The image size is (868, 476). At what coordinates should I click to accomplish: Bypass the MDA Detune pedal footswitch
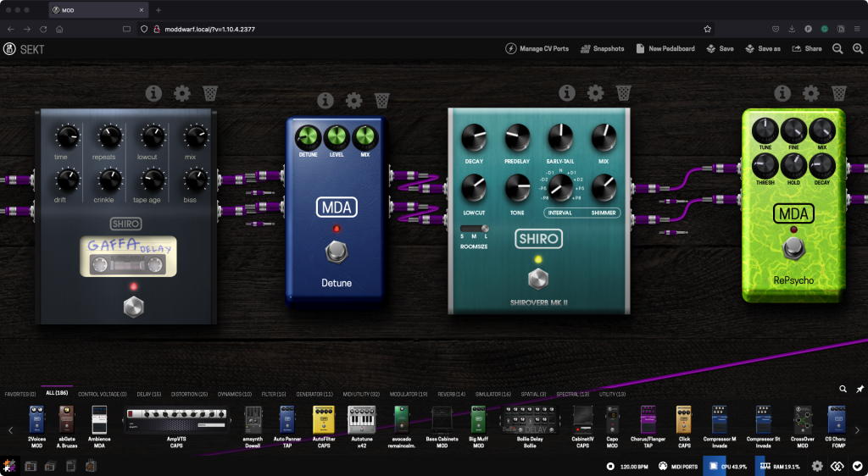tap(337, 251)
